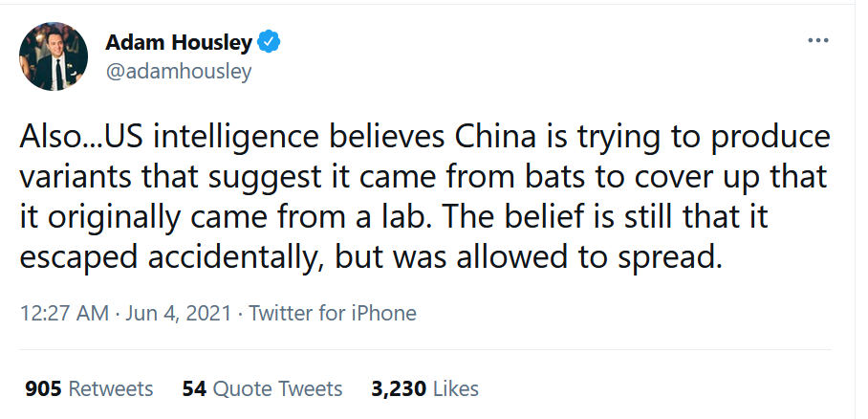Image resolution: width=868 pixels, height=419 pixels.
Task: Click the display name Adam Housley
Action: point(178,43)
